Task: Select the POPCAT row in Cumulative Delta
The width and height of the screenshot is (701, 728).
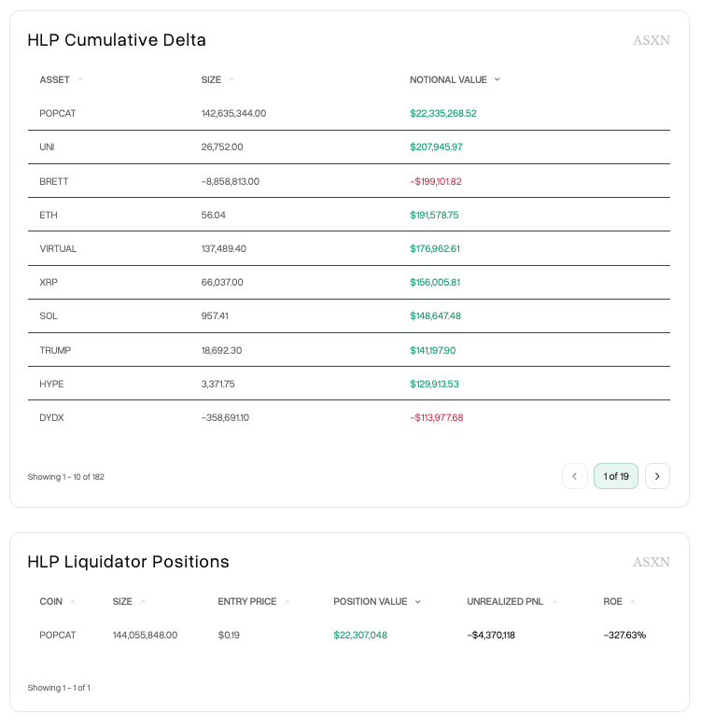Action: click(x=58, y=113)
